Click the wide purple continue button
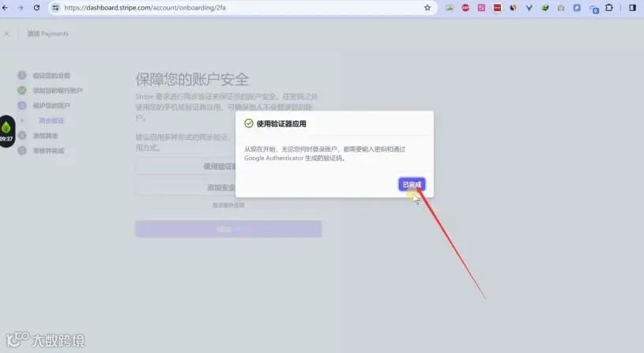This screenshot has height=353, width=644. point(228,229)
